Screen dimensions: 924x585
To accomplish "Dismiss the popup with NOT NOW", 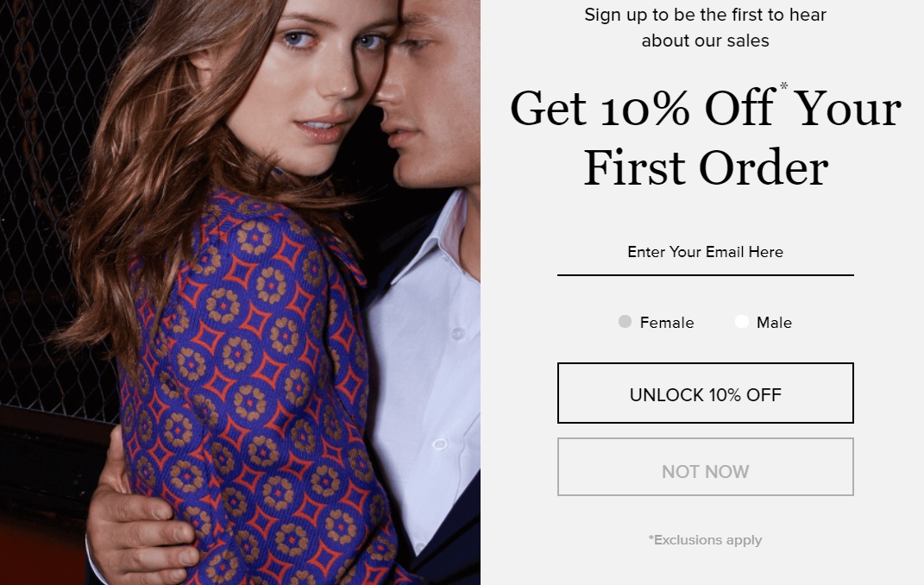I will pyautogui.click(x=706, y=467).
